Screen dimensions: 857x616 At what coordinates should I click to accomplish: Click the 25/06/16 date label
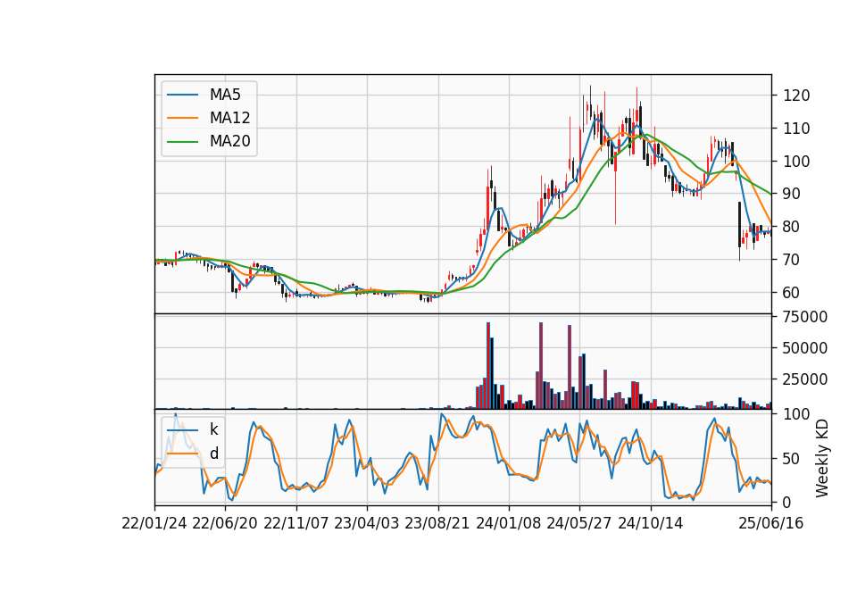coord(771,524)
